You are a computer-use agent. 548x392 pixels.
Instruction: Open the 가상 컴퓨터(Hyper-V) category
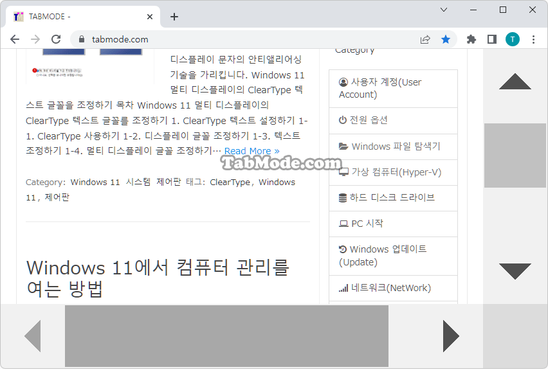pyautogui.click(x=393, y=172)
